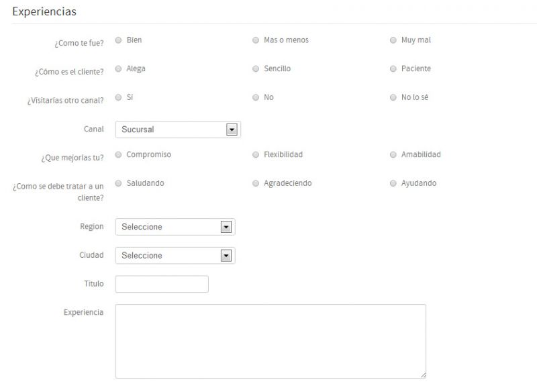537x392 pixels.
Task: Click inside the Experiencia text area
Action: 271,342
